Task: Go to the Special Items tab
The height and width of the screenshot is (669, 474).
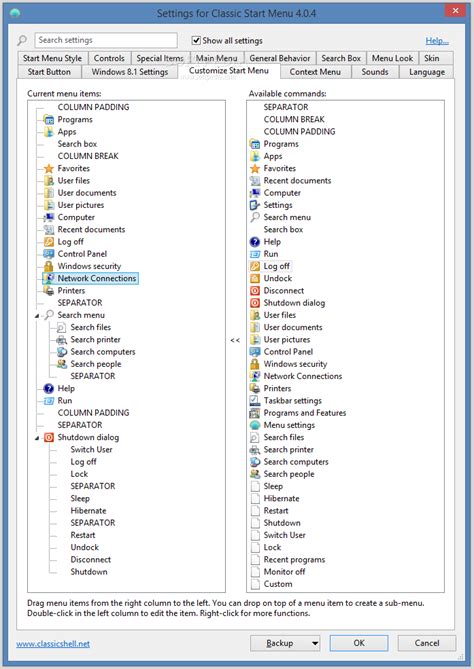Action: pyautogui.click(x=160, y=58)
